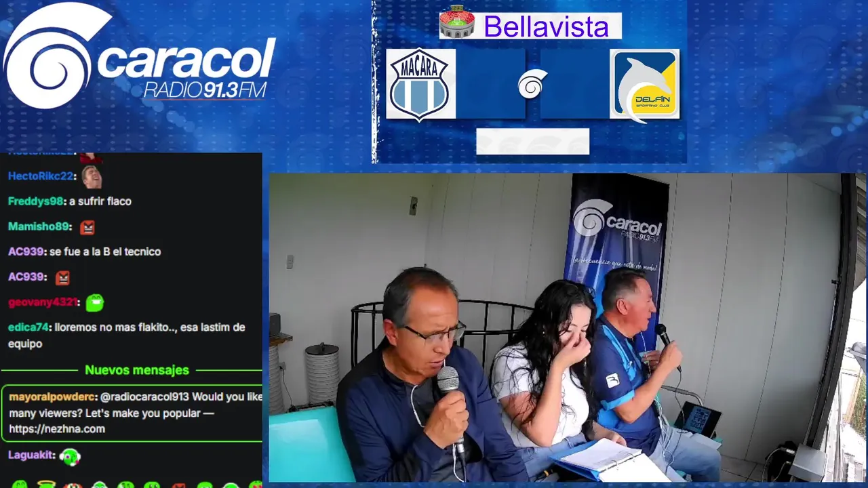Click the green emote from geovany4321

(95, 302)
